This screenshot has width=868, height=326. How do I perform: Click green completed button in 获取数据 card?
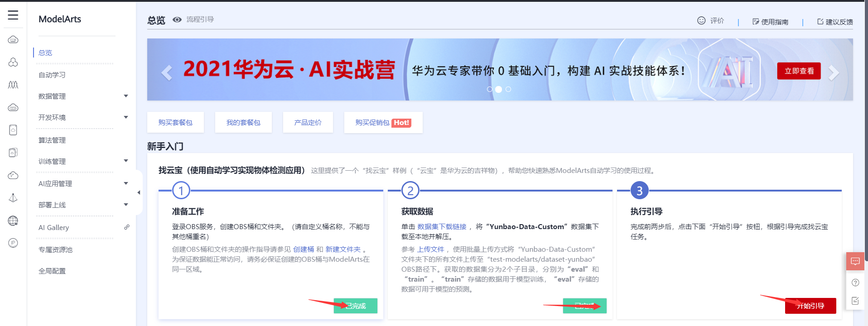pyautogui.click(x=585, y=306)
